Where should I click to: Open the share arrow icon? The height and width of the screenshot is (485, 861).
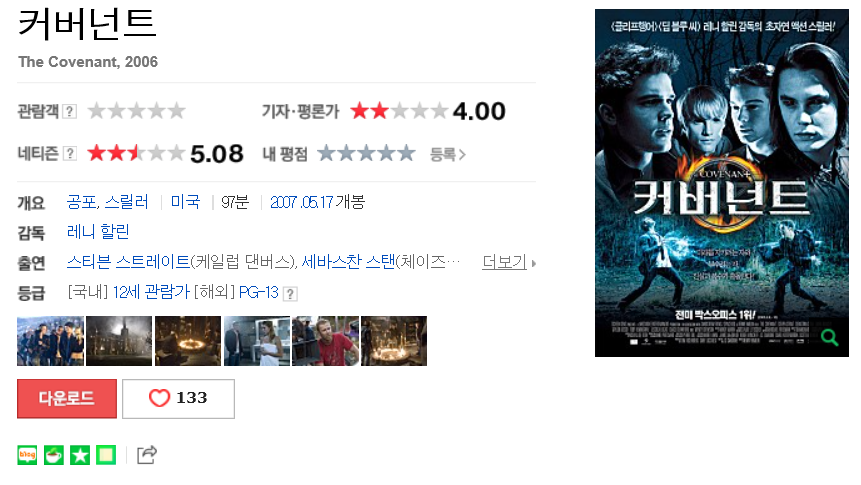pyautogui.click(x=147, y=455)
